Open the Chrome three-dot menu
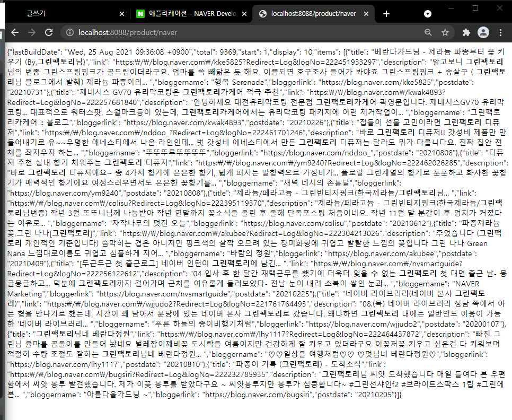 coord(500,32)
